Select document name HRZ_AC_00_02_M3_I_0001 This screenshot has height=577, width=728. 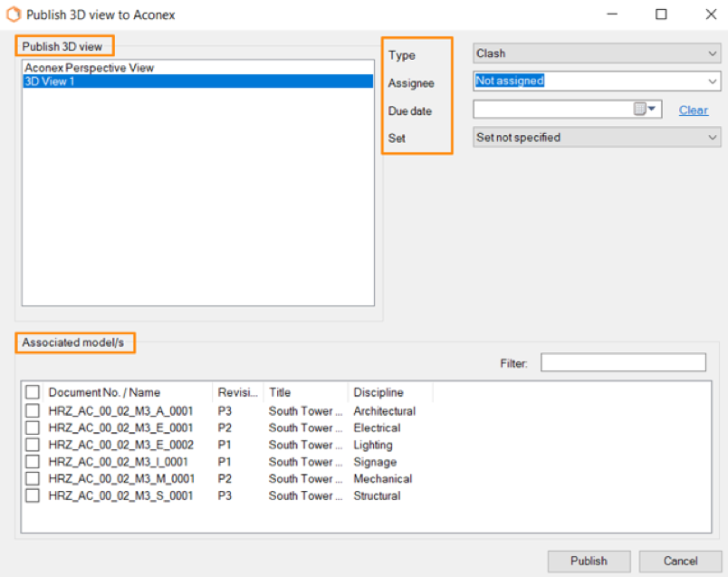pyautogui.click(x=118, y=462)
